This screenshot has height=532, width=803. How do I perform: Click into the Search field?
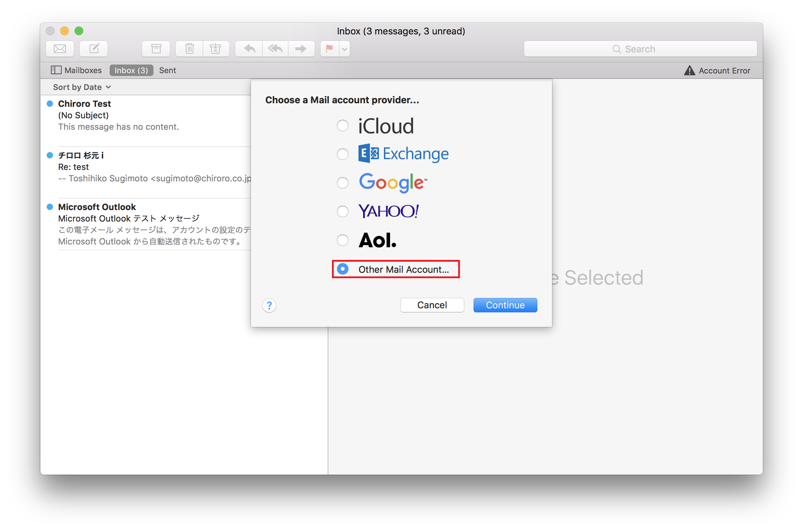pyautogui.click(x=640, y=49)
